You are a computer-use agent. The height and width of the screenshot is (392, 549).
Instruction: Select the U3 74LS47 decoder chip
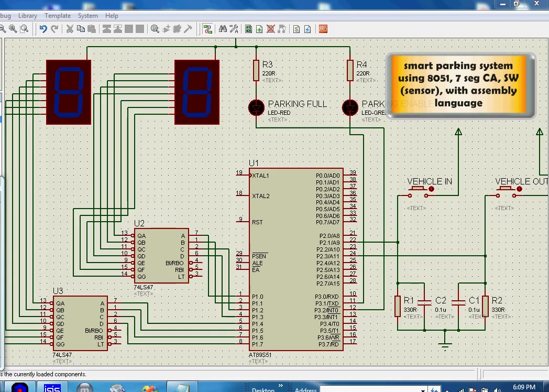coord(80,323)
